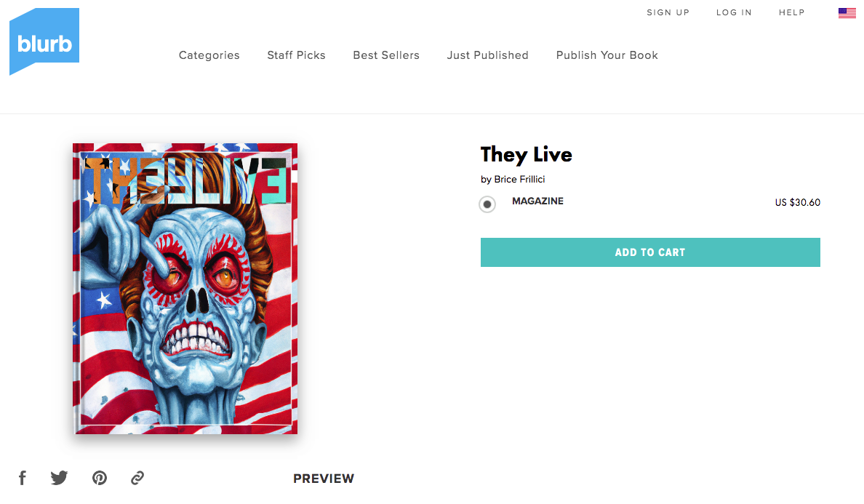Click the Blurb logo
Viewport: 864px width, 504px height.
pos(44,42)
